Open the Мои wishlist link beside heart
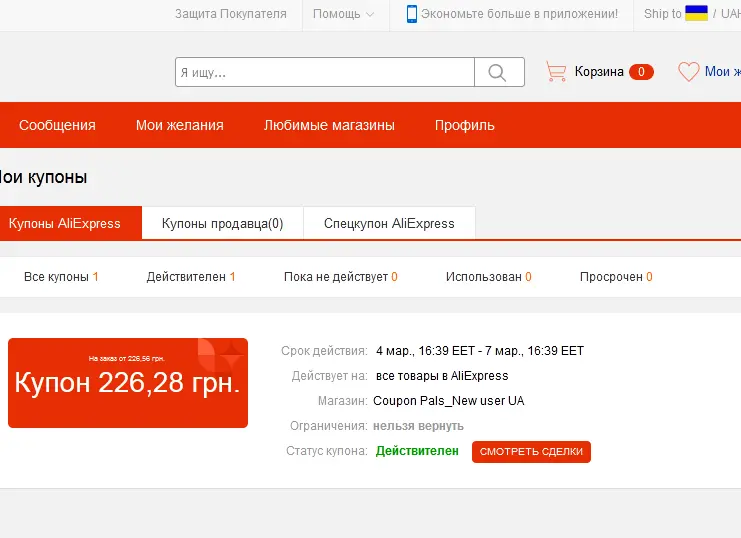741x538 pixels. pyautogui.click(x=723, y=72)
